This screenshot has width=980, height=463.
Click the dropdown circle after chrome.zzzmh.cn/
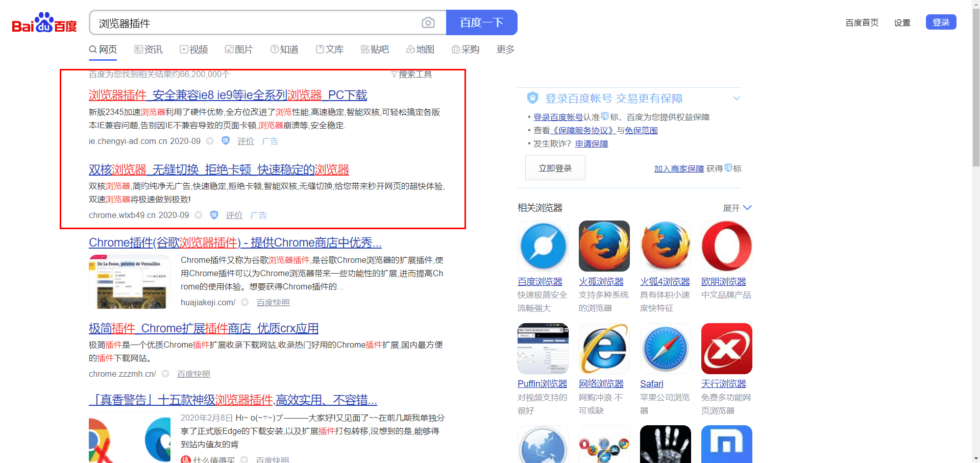point(165,374)
